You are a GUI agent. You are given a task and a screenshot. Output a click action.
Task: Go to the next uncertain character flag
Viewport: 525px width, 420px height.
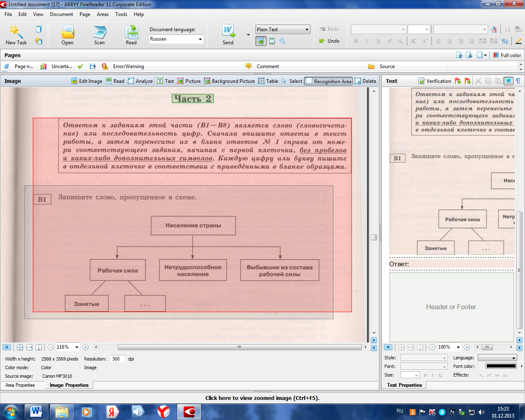click(468, 81)
